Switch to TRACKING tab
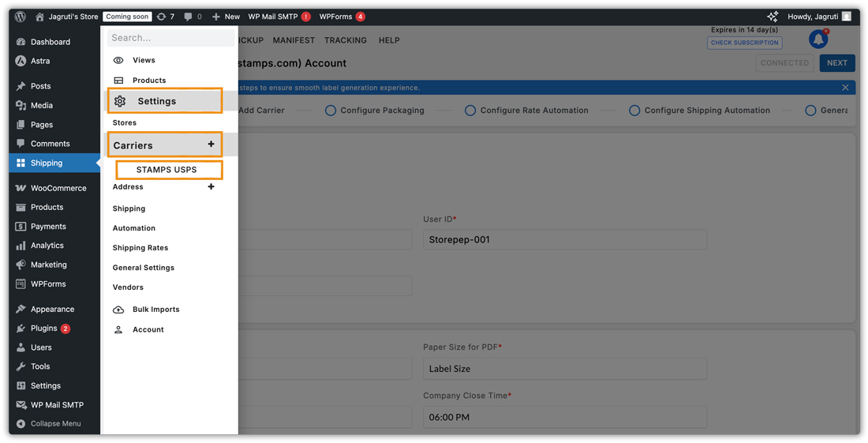 [x=346, y=40]
